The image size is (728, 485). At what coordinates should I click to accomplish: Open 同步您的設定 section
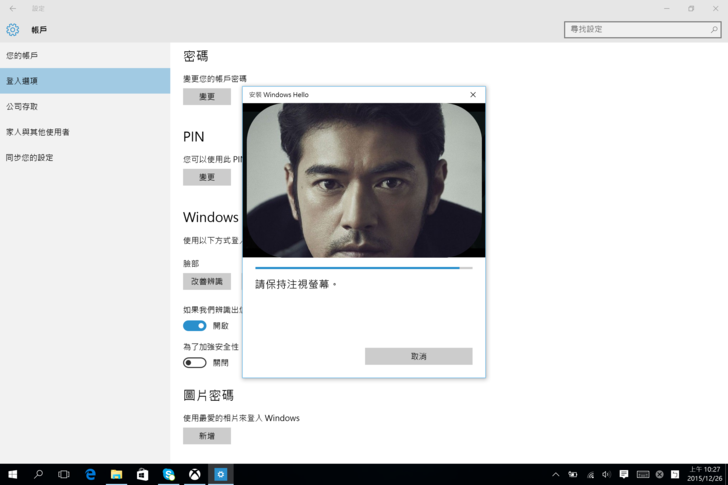coord(85,157)
